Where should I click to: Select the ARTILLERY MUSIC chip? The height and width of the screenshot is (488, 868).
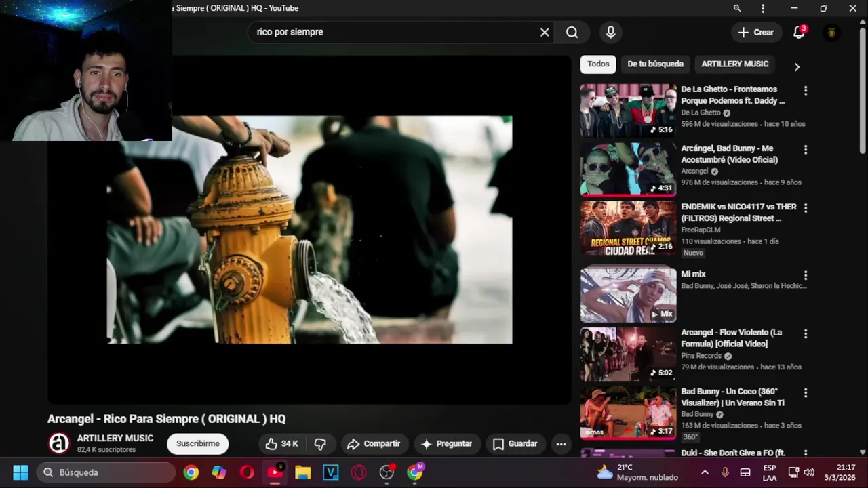click(734, 64)
